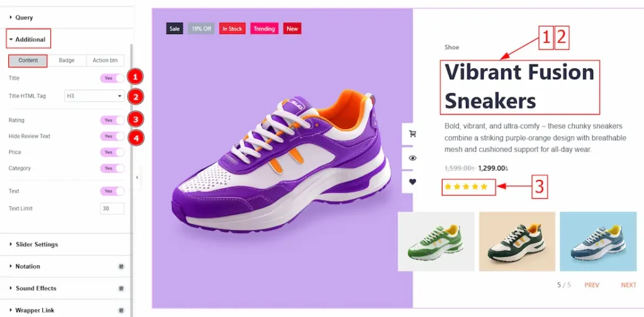Disable the Hide Review Text switch

[x=112, y=136]
